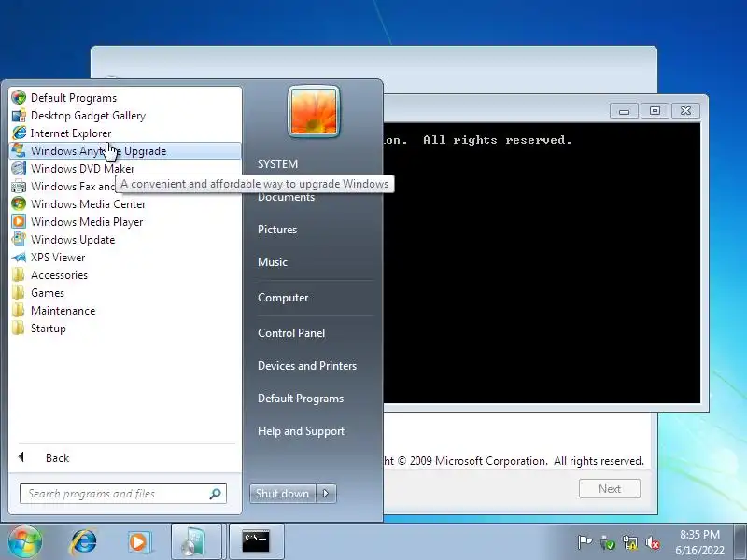Maximize the Command Prompt window
Screen dimensions: 747x560
pyautogui.click(x=655, y=111)
